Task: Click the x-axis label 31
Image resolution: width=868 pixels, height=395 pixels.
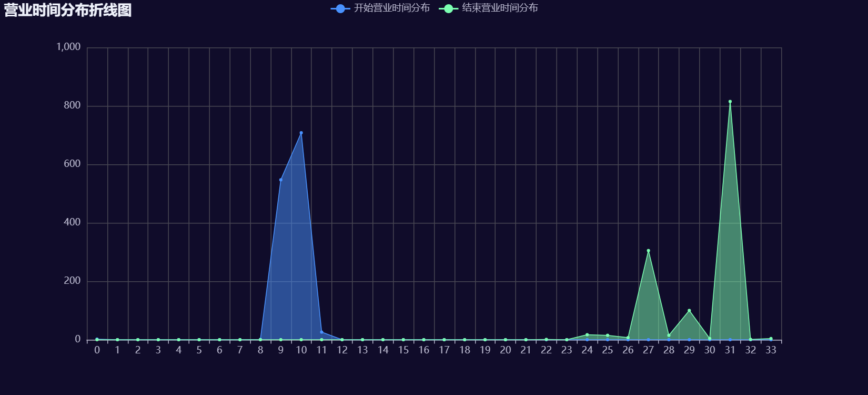Action: pos(730,350)
